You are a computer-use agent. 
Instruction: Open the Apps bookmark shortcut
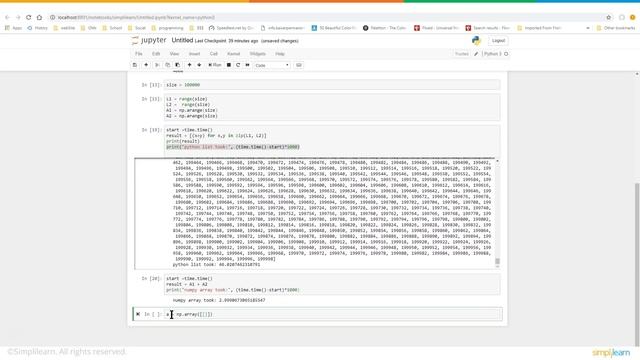tap(13, 28)
